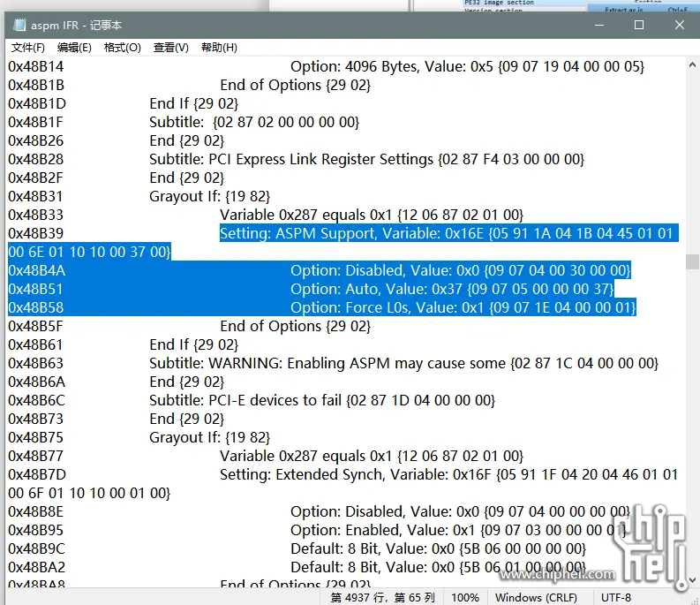Open the 查看(V) menu

(171, 48)
